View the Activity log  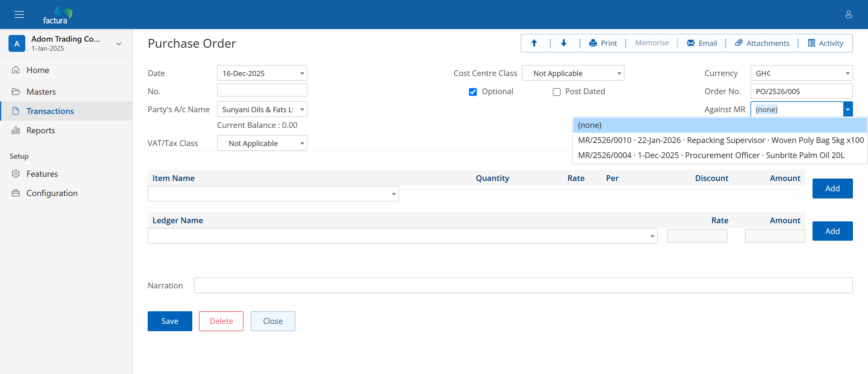(825, 43)
